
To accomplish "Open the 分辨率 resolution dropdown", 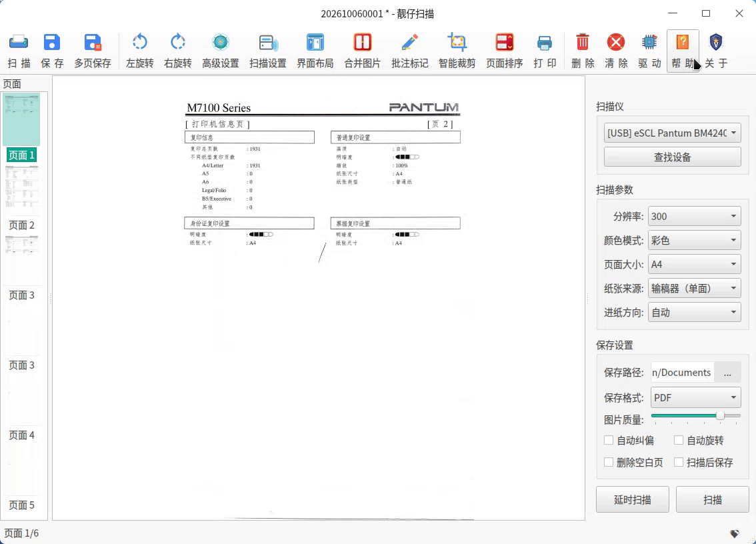I will (x=694, y=217).
